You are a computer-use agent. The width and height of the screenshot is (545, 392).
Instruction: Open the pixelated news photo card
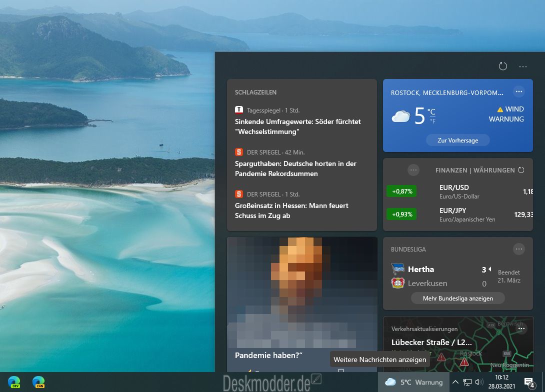(302, 293)
